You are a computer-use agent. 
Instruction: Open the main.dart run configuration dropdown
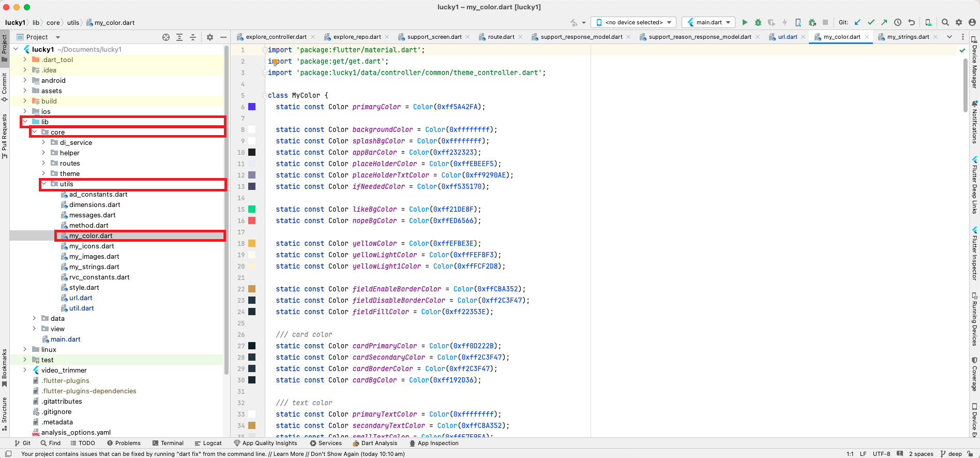click(x=708, y=22)
